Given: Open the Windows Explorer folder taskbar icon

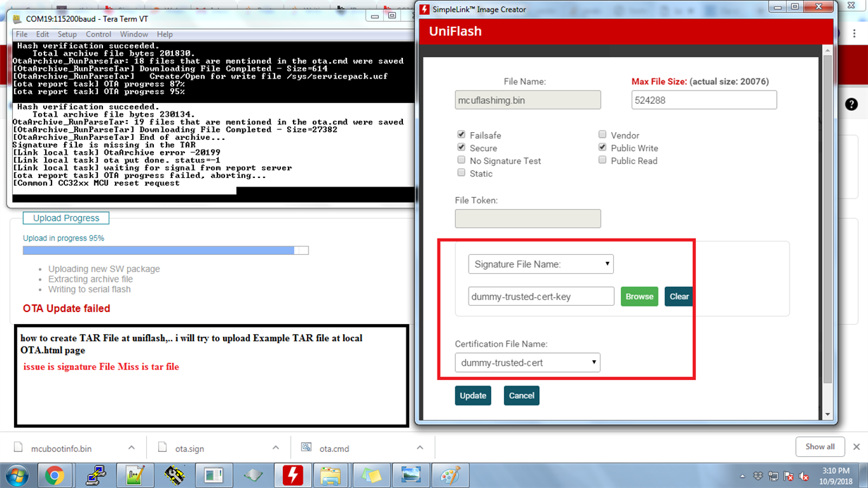Looking at the screenshot, I should tap(330, 476).
